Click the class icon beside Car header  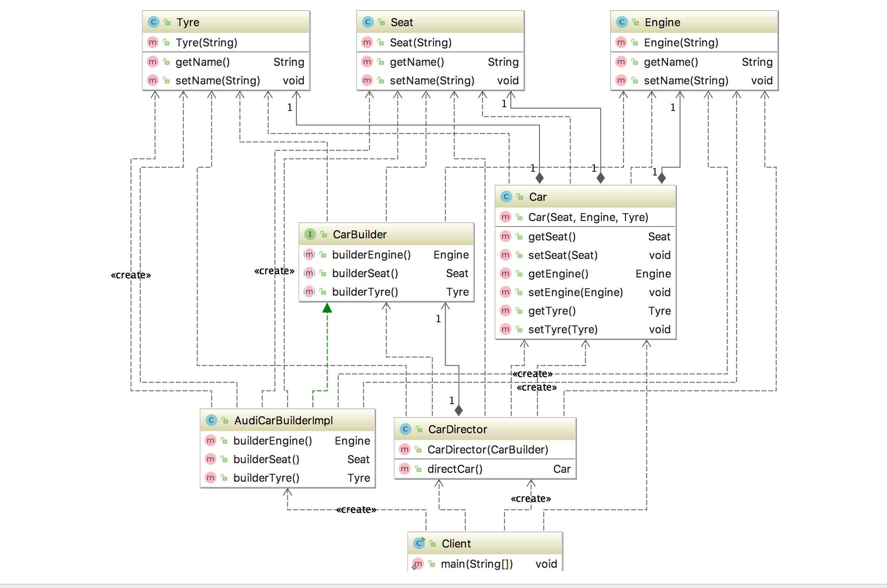(506, 197)
